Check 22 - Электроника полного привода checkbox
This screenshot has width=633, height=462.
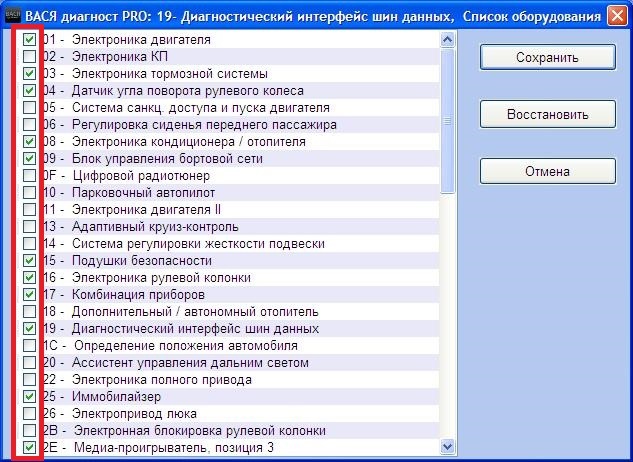click(29, 380)
